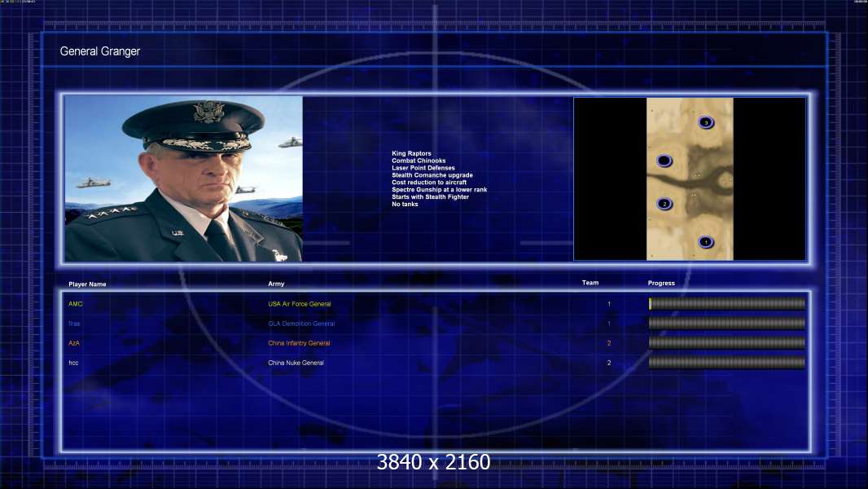Click 'Stealth Comanche upgrade' text
This screenshot has width=868, height=489.
point(432,175)
